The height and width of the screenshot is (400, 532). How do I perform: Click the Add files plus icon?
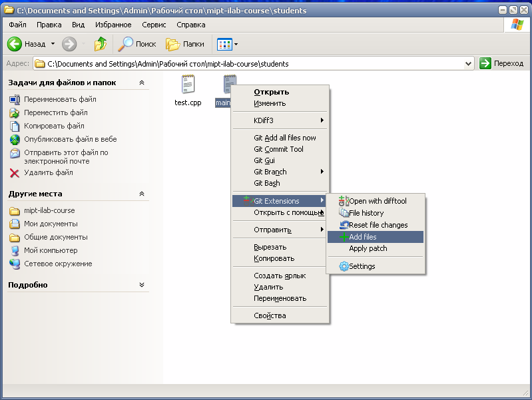click(344, 237)
